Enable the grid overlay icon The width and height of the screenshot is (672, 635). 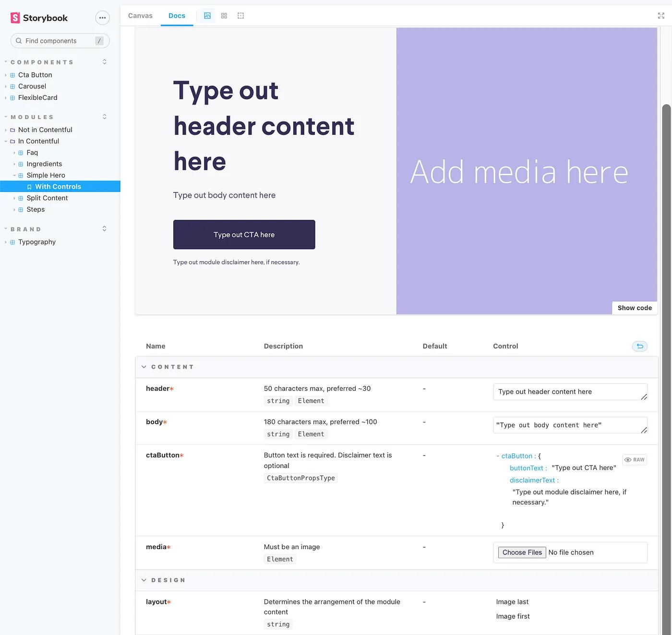(224, 15)
